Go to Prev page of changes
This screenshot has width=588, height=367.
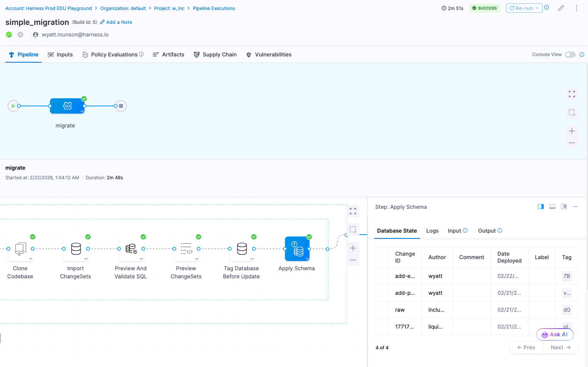(x=526, y=347)
